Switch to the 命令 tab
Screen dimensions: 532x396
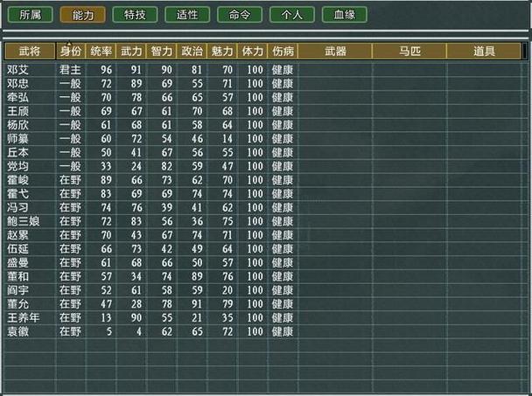239,15
